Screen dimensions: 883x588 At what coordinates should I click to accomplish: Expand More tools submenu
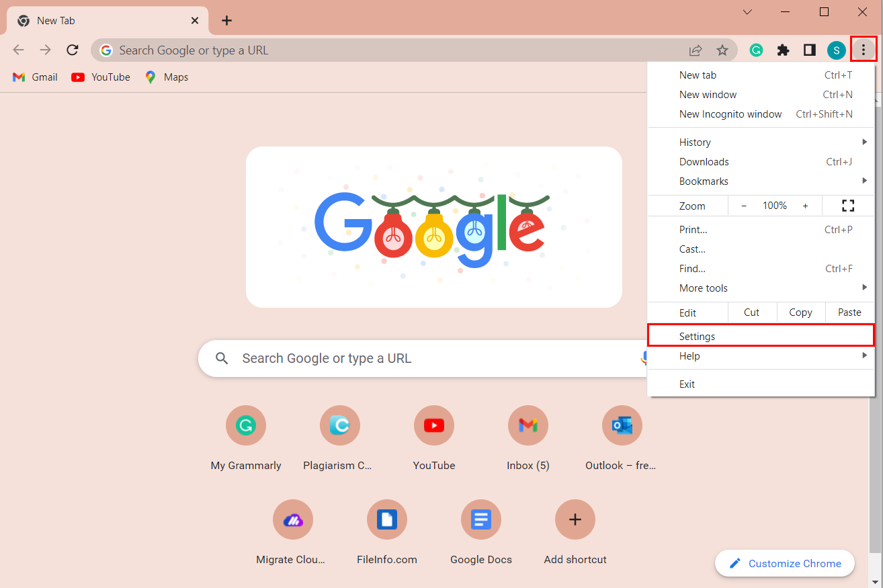point(761,288)
